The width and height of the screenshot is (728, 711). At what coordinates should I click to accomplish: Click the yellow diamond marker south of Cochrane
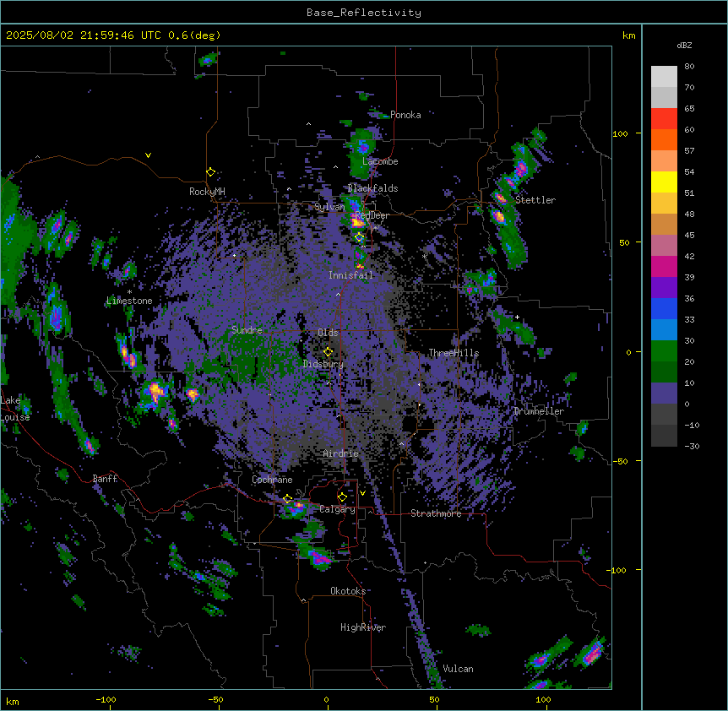point(287,499)
